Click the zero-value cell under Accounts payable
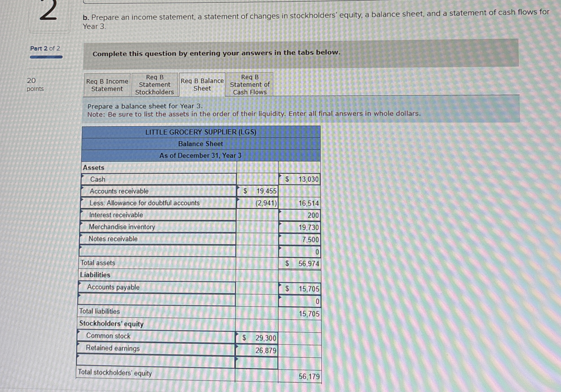Screen dimensions: 561x392 pyautogui.click(x=299, y=301)
